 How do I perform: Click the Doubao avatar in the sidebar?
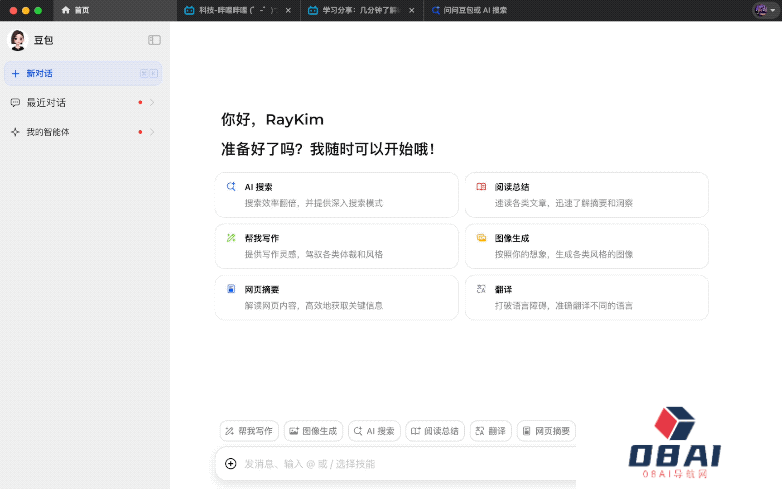[x=17, y=40]
